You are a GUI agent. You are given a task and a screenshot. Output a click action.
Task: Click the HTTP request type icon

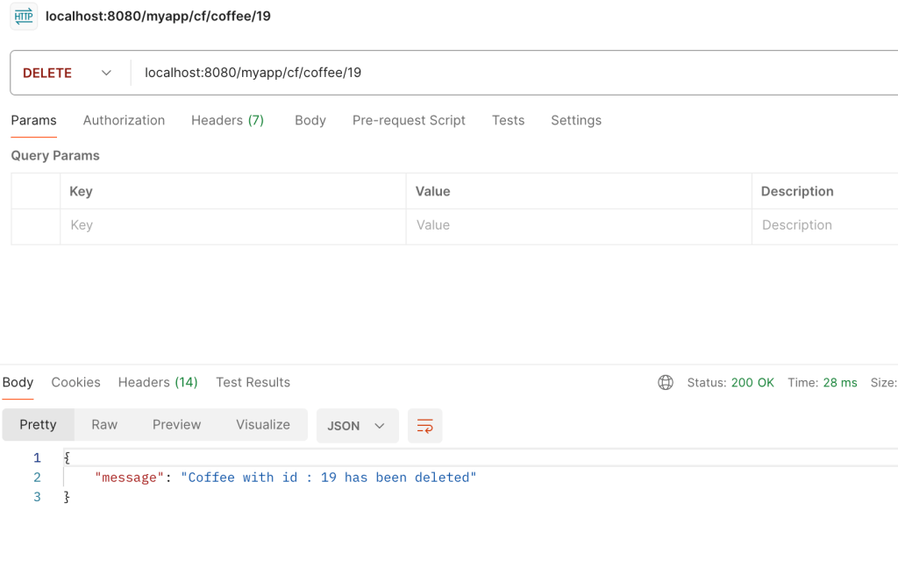[x=24, y=17]
